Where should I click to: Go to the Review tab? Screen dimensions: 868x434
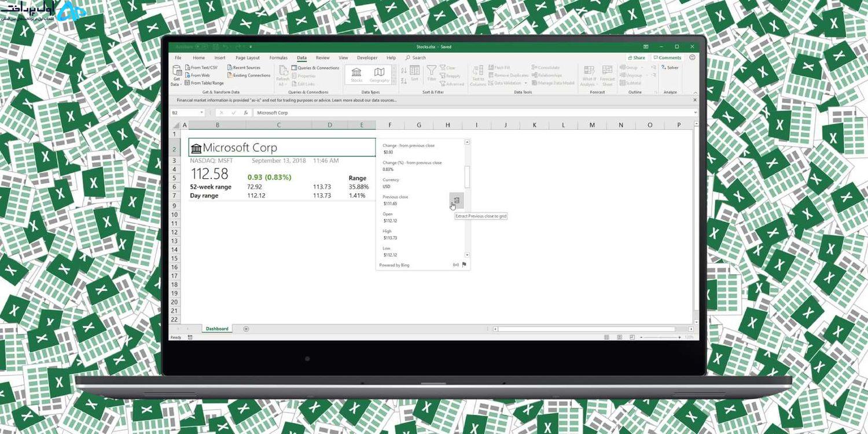(322, 58)
